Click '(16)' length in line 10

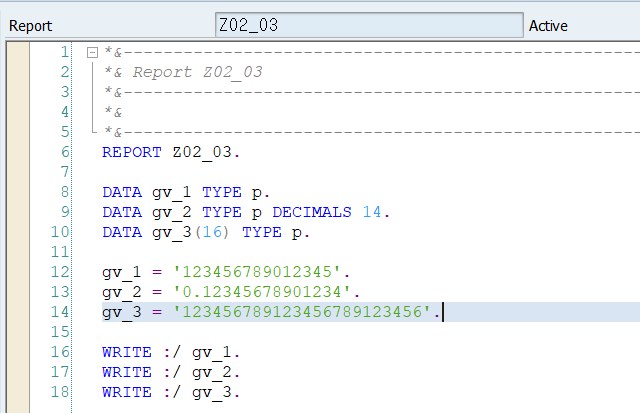pos(212,232)
